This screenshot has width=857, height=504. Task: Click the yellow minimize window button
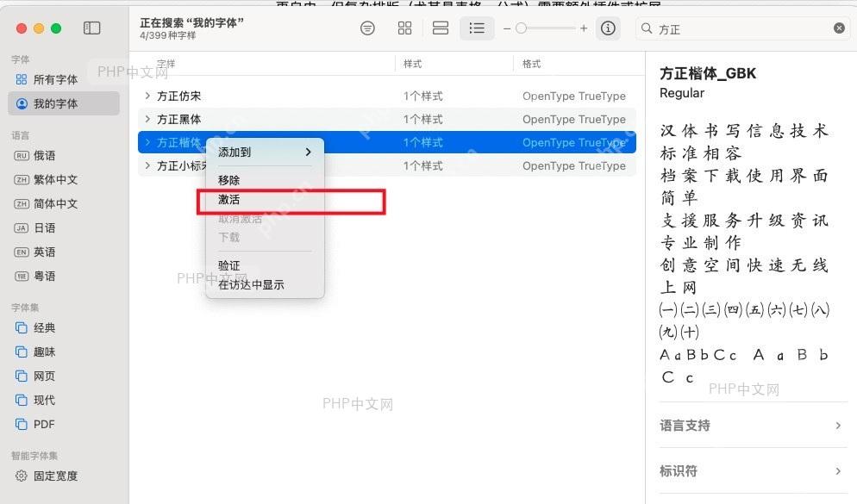pyautogui.click(x=39, y=28)
